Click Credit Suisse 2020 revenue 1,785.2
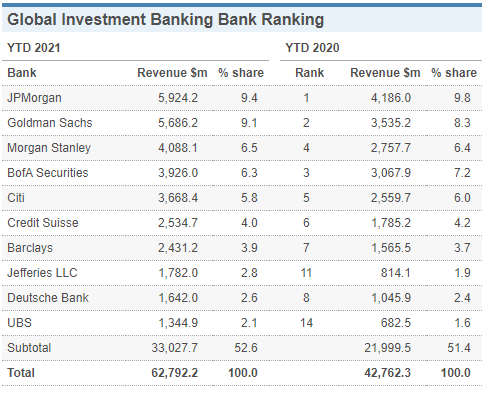The width and height of the screenshot is (491, 393). (x=391, y=223)
